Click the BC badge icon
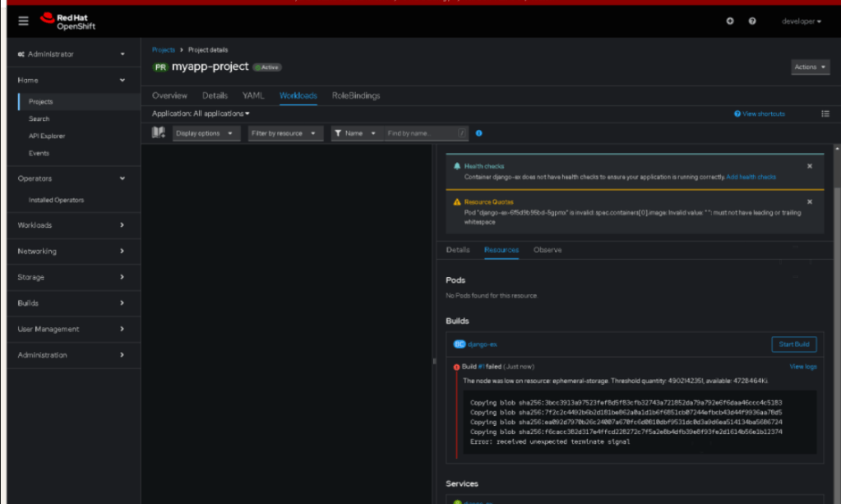The width and height of the screenshot is (841, 504). 459,344
